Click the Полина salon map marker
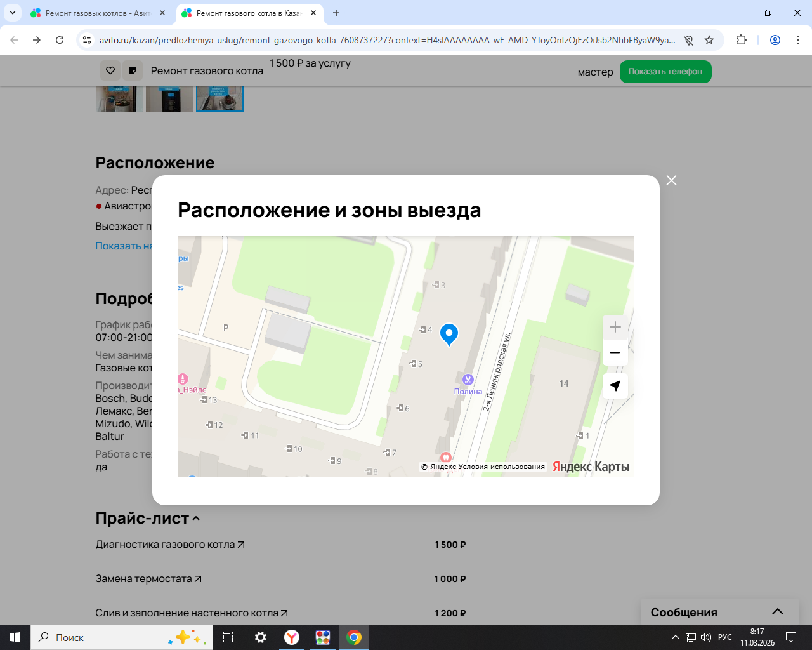812x650 pixels. [468, 380]
